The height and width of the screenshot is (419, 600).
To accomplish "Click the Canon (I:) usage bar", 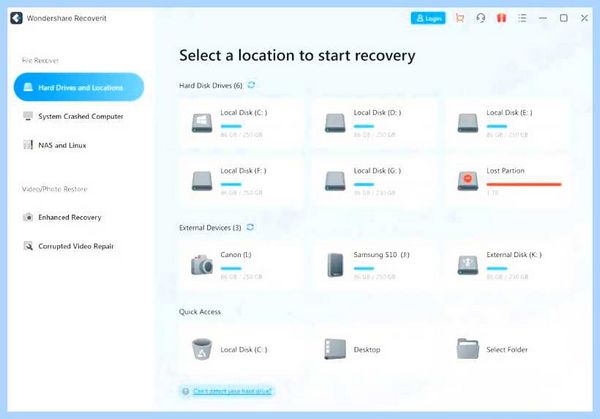I will (x=231, y=268).
